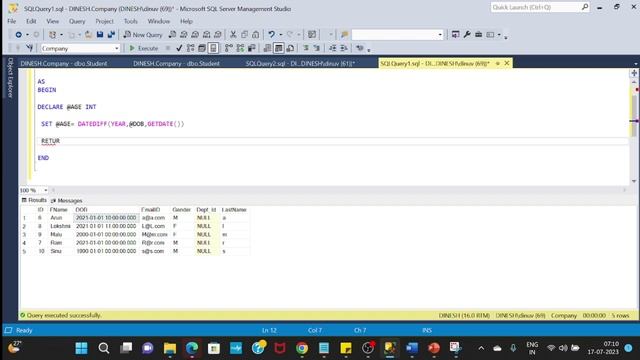Click the Copy icon in toolbar
This screenshot has width=640, height=360.
pos(244,35)
